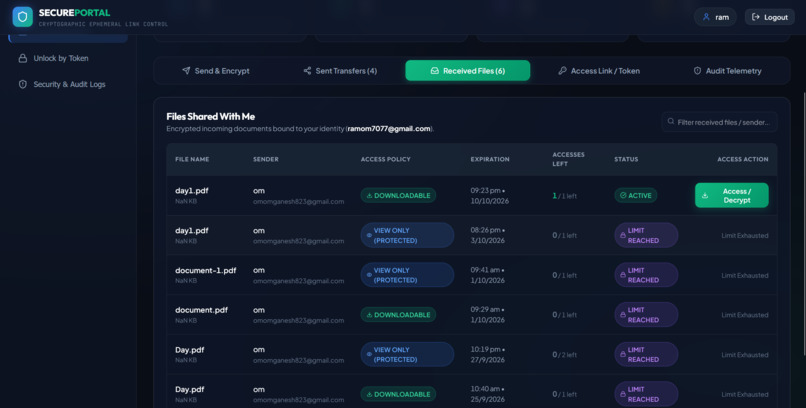Click the shield icon on Audit Telemetry

click(697, 71)
